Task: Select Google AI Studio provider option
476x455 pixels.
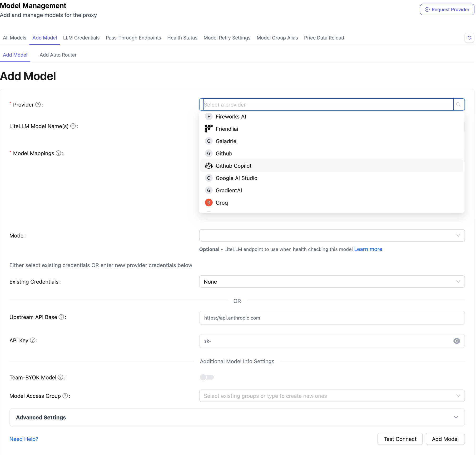Action: click(332, 178)
